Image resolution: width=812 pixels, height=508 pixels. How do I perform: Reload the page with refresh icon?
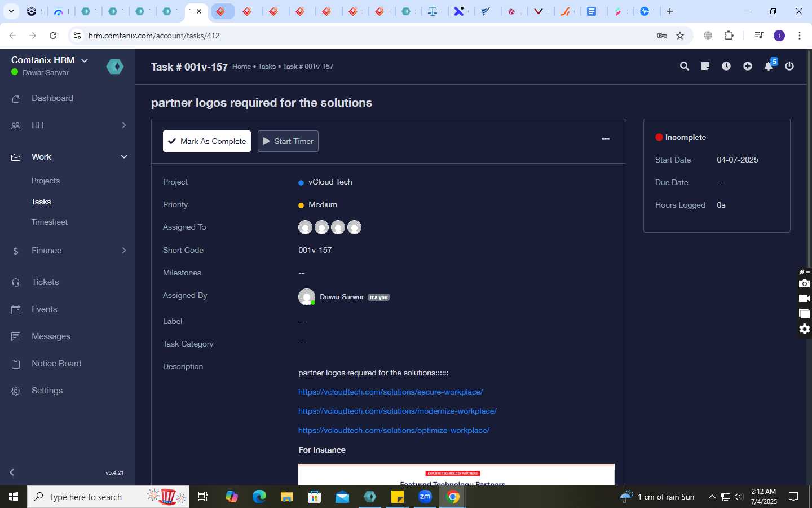click(53, 36)
